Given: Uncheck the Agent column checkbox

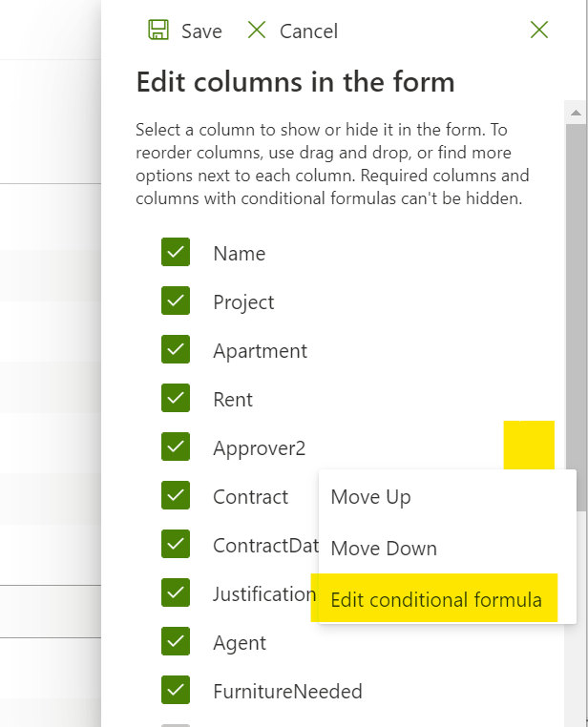Looking at the screenshot, I should [176, 642].
